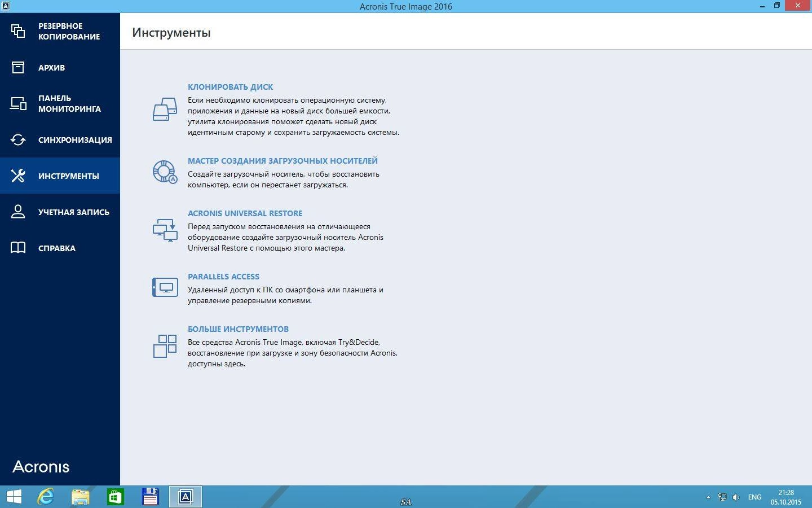The height and width of the screenshot is (508, 812).
Task: Click the Parallels Access tablet icon
Action: (165, 287)
